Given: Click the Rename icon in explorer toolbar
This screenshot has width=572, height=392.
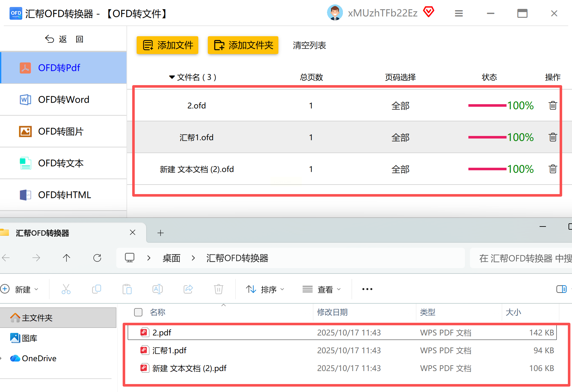Looking at the screenshot, I should pyautogui.click(x=158, y=289).
